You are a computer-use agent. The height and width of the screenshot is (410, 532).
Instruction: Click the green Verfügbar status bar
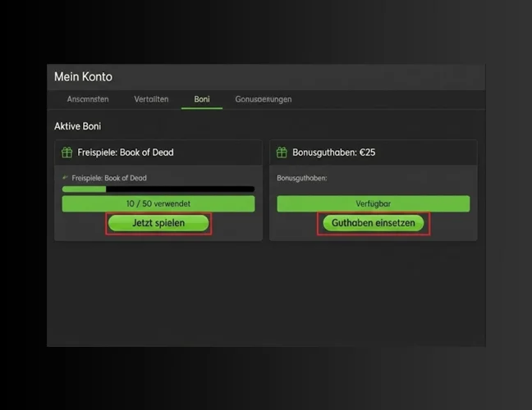tap(373, 204)
